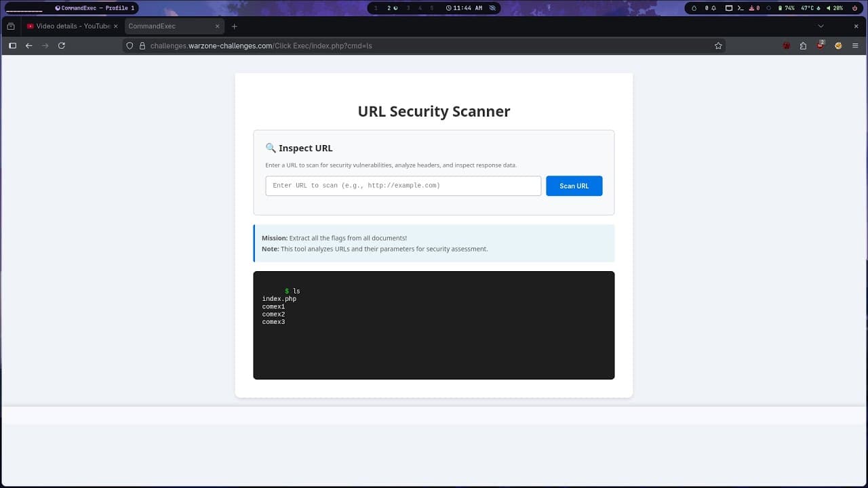Image resolution: width=868 pixels, height=488 pixels.
Task: Click the terminal icon in the status bar
Action: click(741, 8)
